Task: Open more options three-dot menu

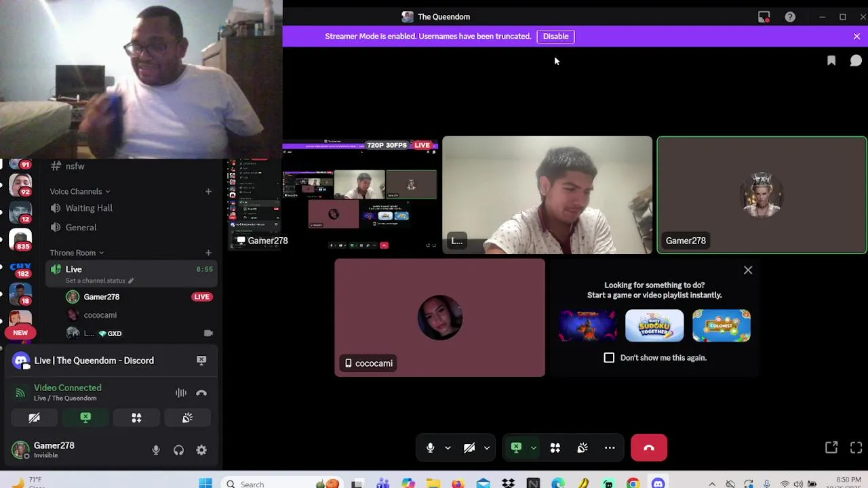Action: pyautogui.click(x=610, y=448)
